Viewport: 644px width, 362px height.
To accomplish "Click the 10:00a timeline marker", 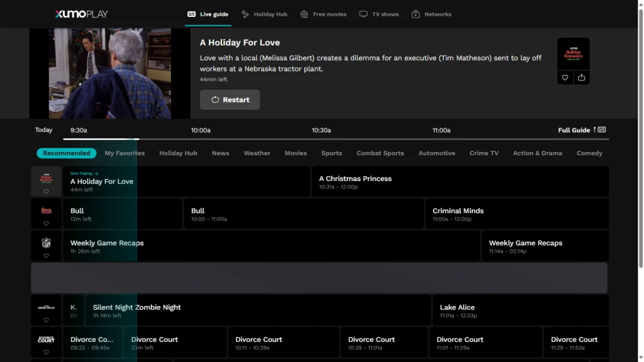I will [x=201, y=130].
